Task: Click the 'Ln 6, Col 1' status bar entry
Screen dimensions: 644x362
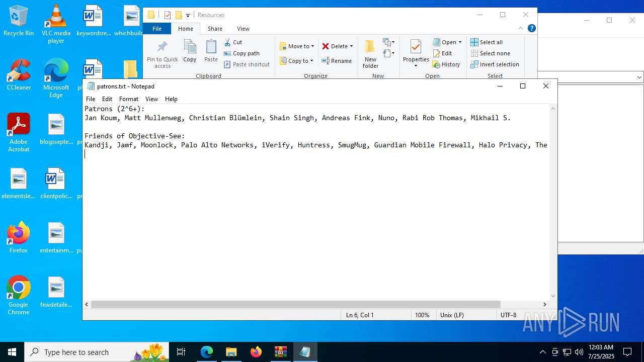Action: (x=360, y=315)
